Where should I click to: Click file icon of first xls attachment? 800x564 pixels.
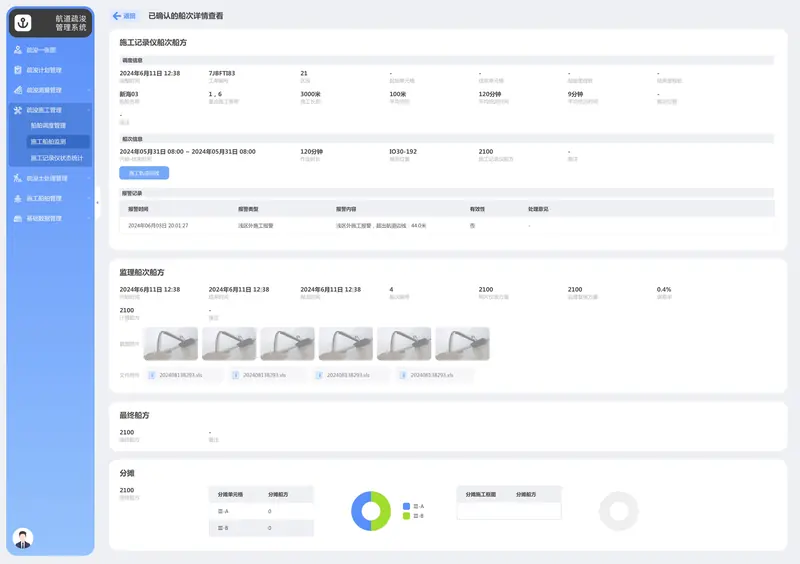152,375
